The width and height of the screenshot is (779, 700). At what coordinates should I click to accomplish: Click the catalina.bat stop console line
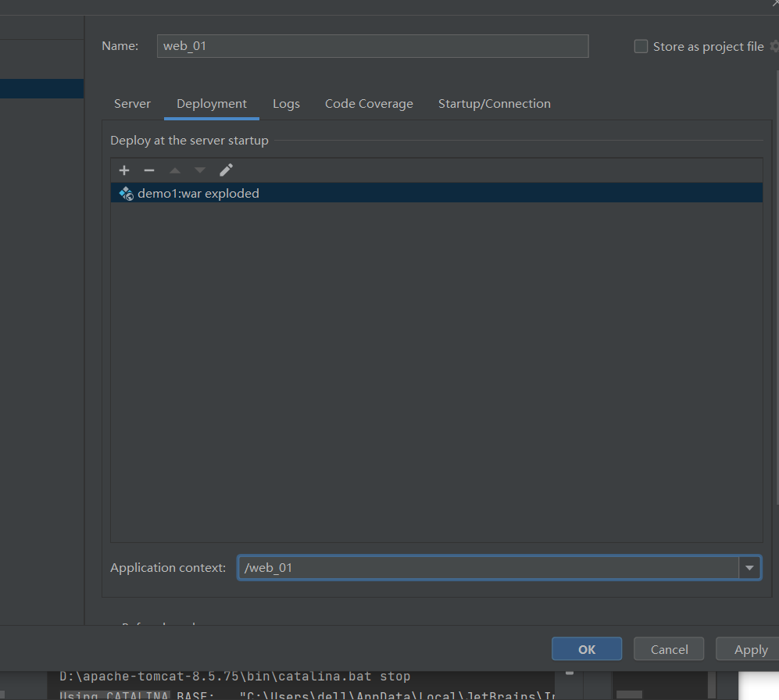point(234,676)
